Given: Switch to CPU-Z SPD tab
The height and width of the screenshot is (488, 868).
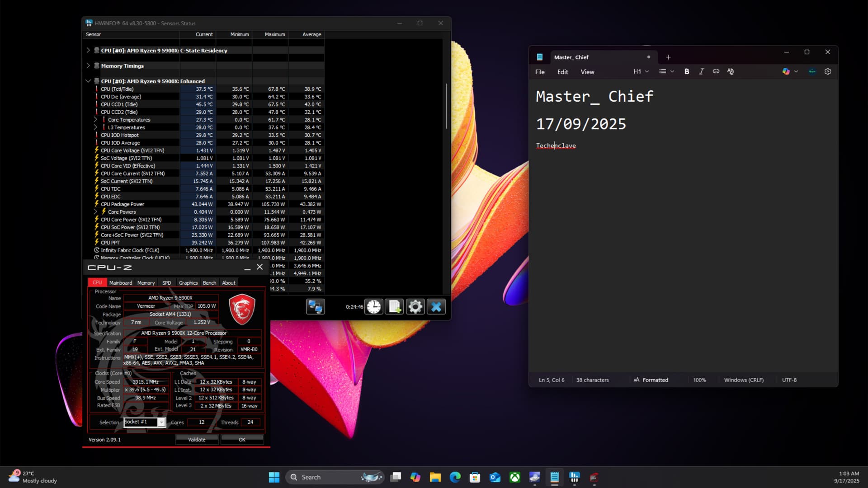Looking at the screenshot, I should [167, 283].
